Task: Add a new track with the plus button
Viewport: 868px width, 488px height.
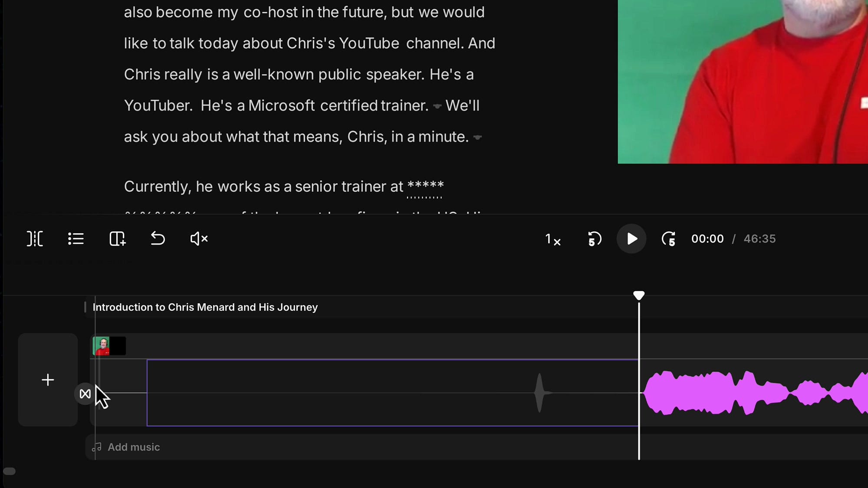Action: [48, 380]
